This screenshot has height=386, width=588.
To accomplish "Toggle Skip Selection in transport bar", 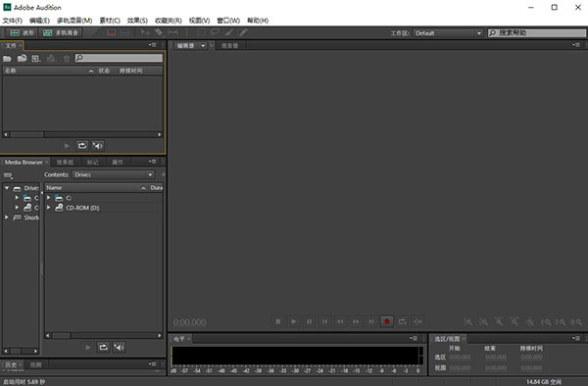I will (417, 321).
